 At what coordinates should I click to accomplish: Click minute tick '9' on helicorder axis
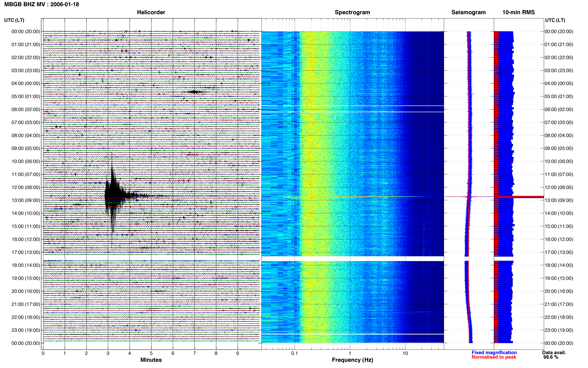tap(238, 353)
